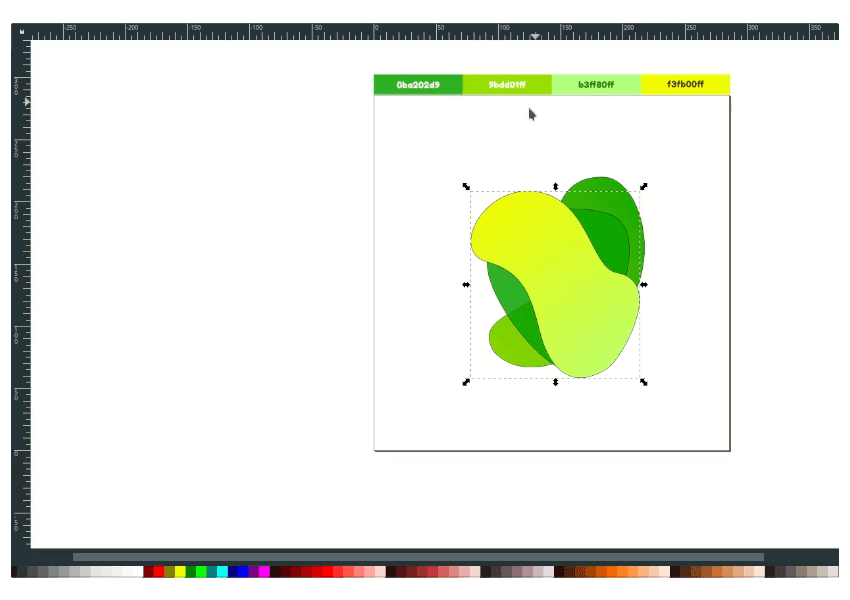Screen dimensions: 850x600
Task: Pick the navy swatch in the palette
Action: (233, 571)
